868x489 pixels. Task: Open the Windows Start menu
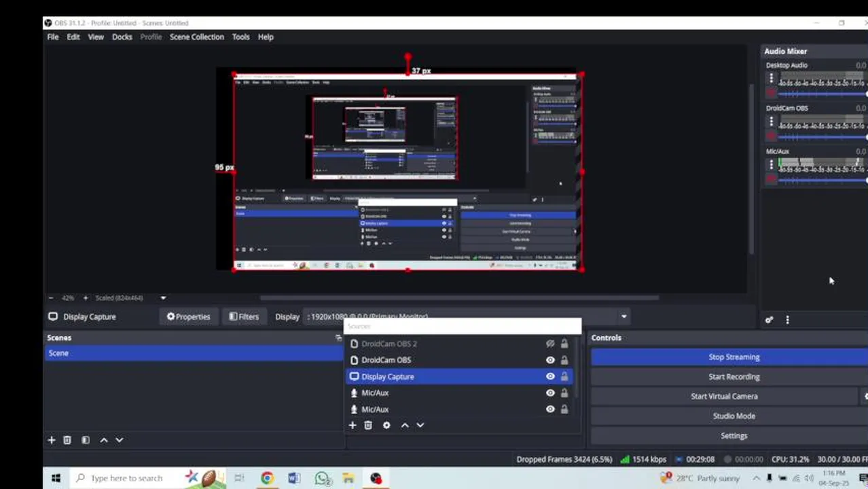(56, 478)
